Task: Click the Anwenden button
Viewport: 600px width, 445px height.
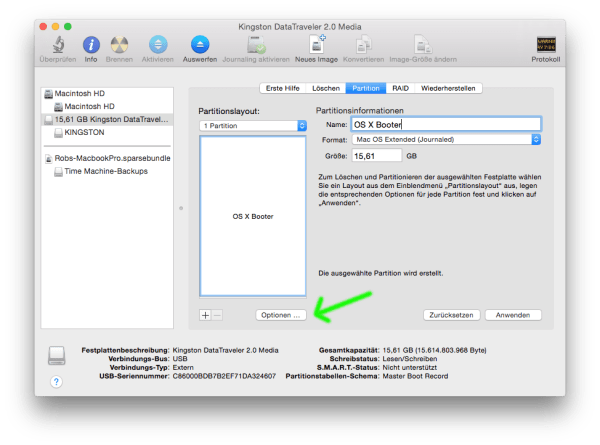Action: pos(513,315)
